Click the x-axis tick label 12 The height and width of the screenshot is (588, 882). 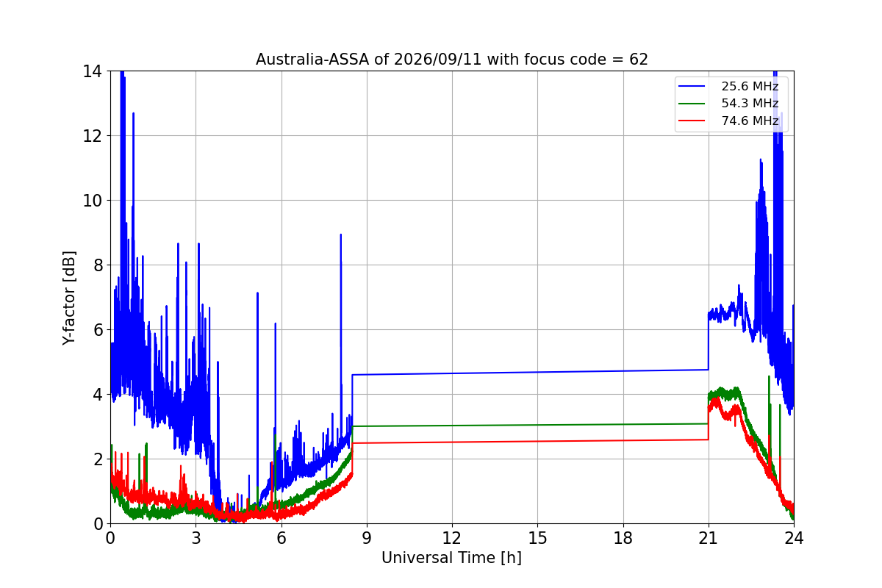452,538
